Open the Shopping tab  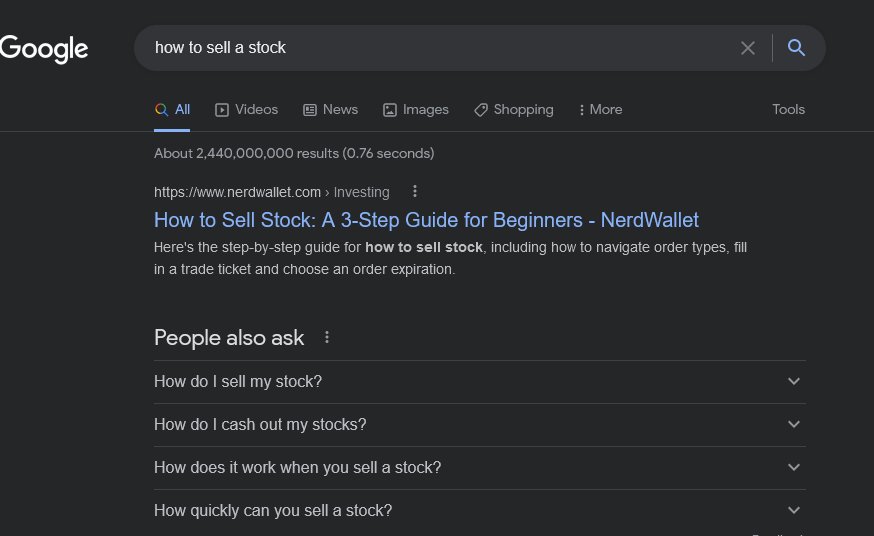(x=514, y=110)
